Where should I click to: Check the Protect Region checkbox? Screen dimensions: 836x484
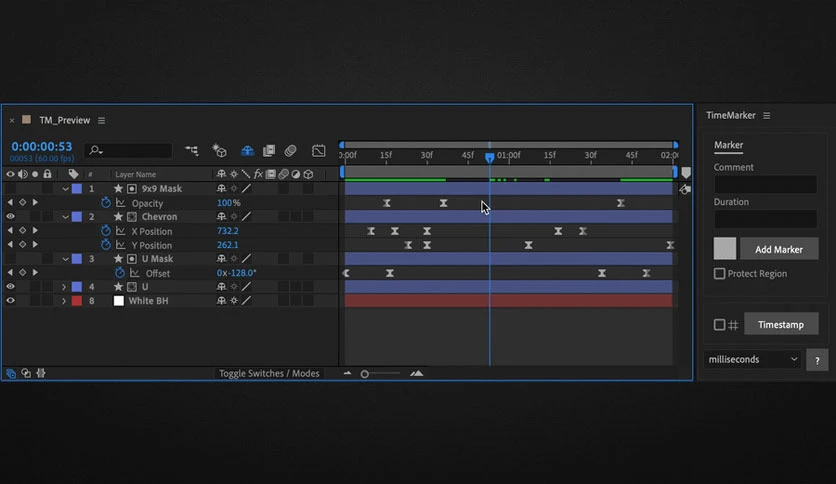(719, 273)
